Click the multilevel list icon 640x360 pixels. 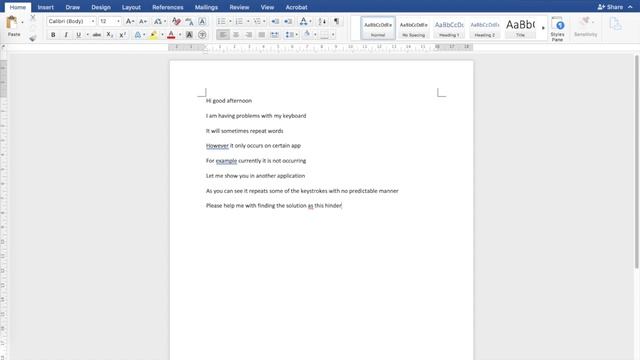257,21
